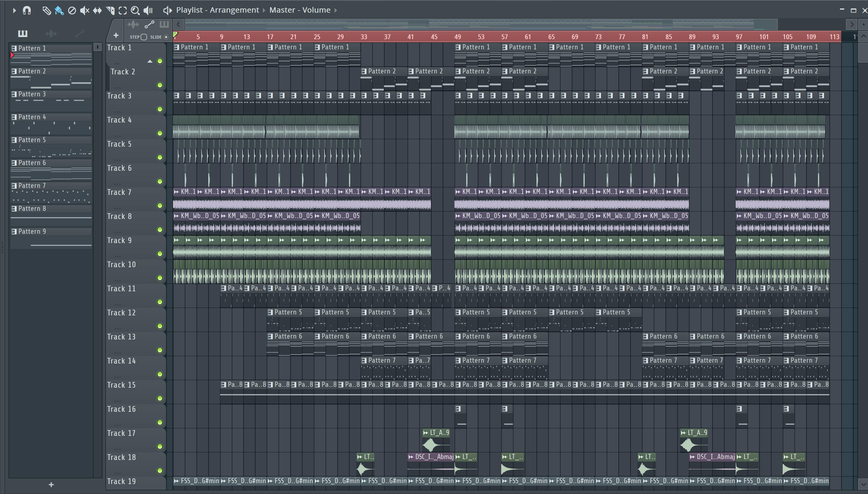Click vertical scrollbar up arrow

tap(863, 36)
